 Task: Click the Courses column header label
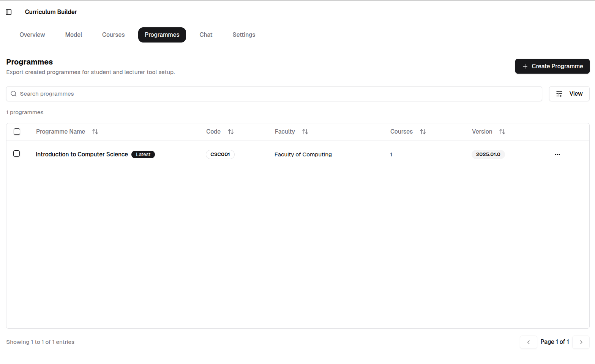[x=401, y=132]
